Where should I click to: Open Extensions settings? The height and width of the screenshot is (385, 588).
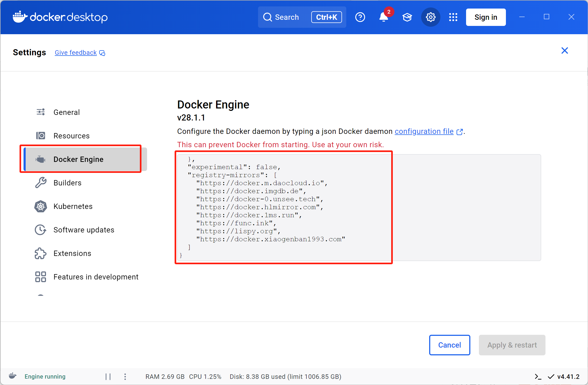tap(72, 253)
